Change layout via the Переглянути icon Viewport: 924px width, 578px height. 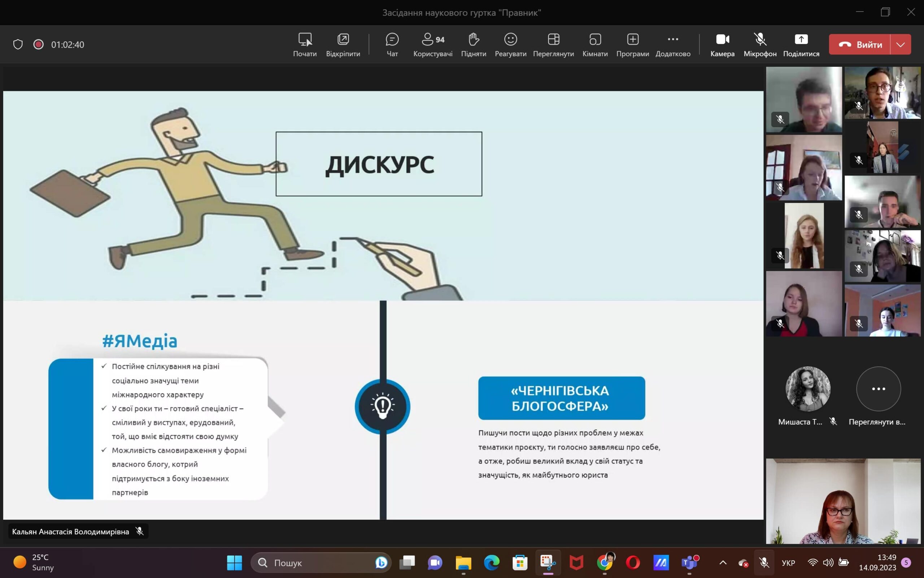point(553,45)
